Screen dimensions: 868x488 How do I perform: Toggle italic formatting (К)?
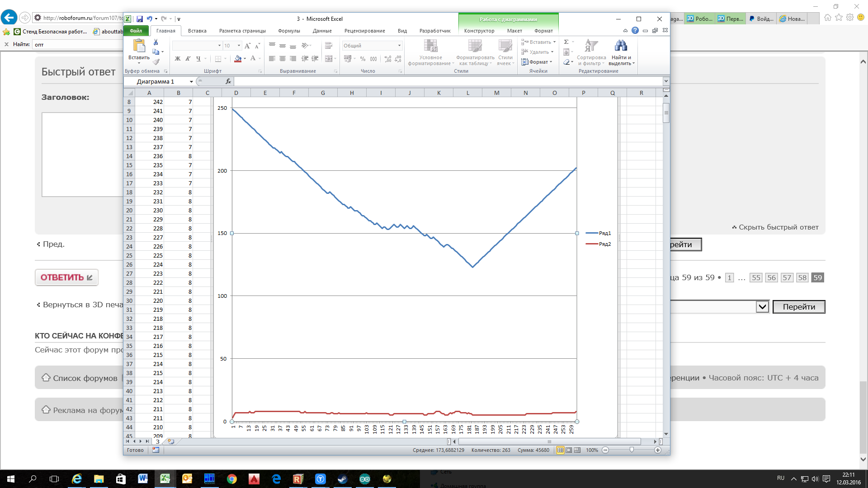click(x=188, y=59)
